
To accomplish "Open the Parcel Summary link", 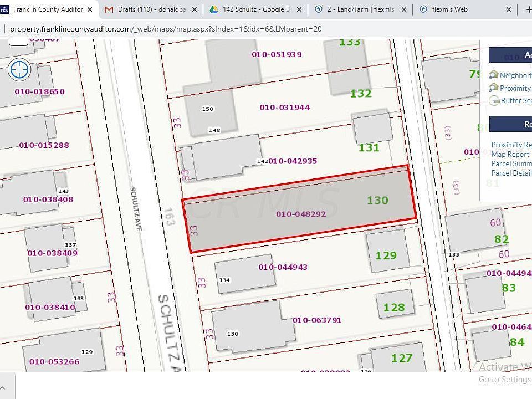I will coord(511,163).
